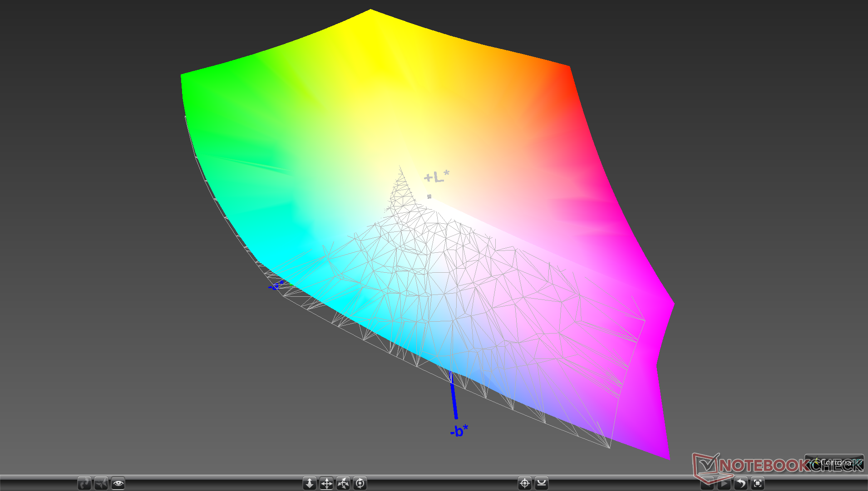The image size is (868, 491).
Task: Select the Plan up-down arrow tool
Action: [310, 483]
